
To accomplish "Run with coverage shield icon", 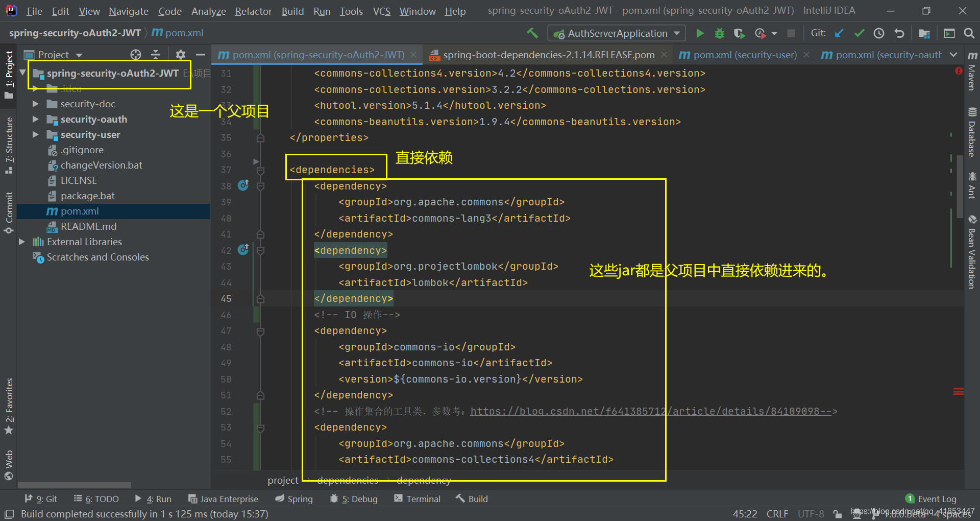I will (739, 33).
